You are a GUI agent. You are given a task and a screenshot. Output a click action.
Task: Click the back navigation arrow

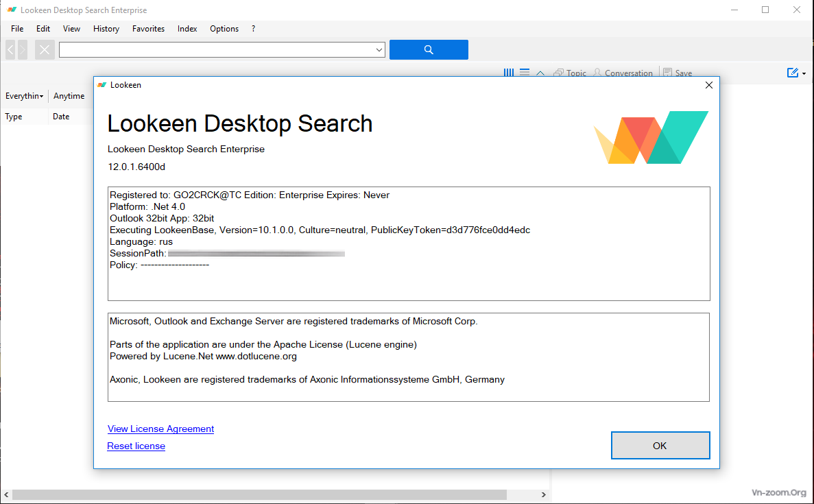(x=10, y=50)
